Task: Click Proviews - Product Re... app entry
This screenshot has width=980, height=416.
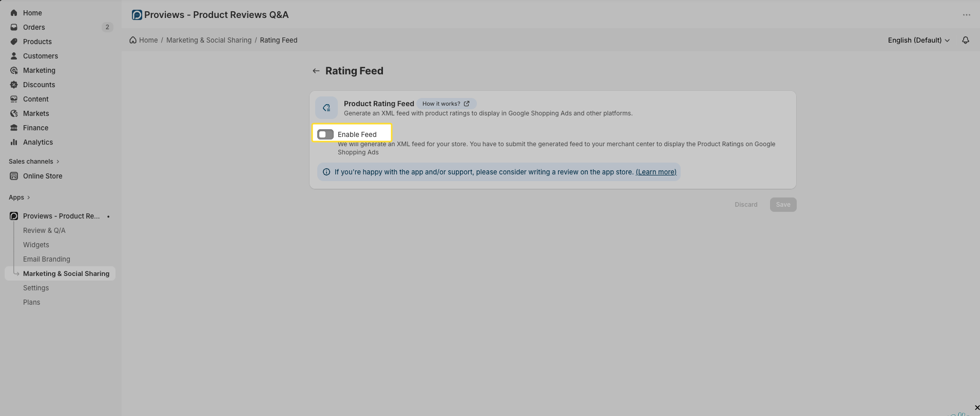Action: pos(62,216)
